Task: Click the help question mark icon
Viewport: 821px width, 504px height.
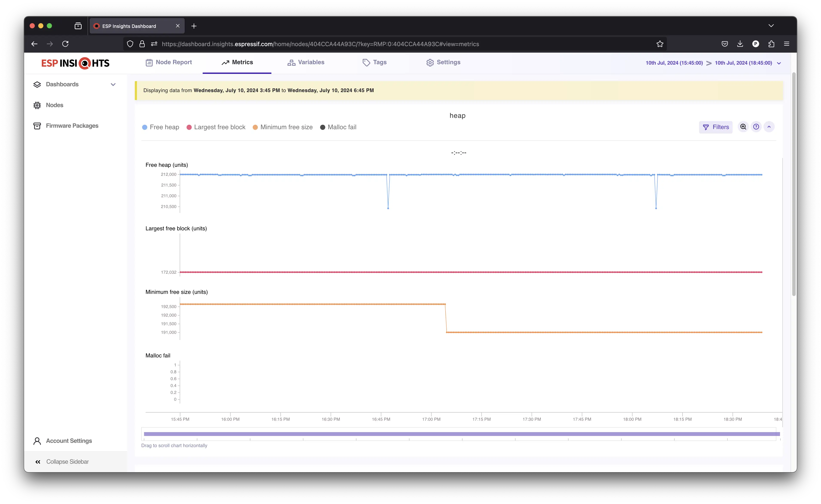Action: point(756,127)
